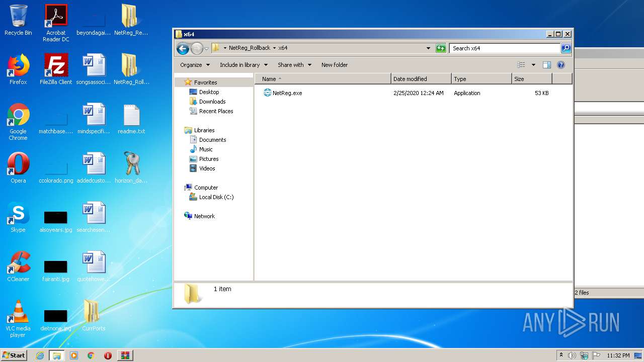644x362 pixels.
Task: Click NetReg_Rollback in the address path
Action: (x=250, y=48)
